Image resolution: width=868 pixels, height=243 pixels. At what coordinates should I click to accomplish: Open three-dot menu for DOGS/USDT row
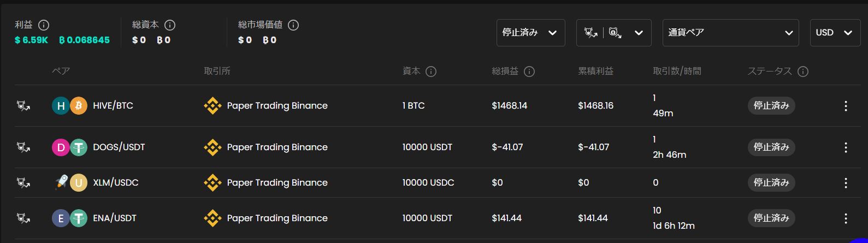846,147
